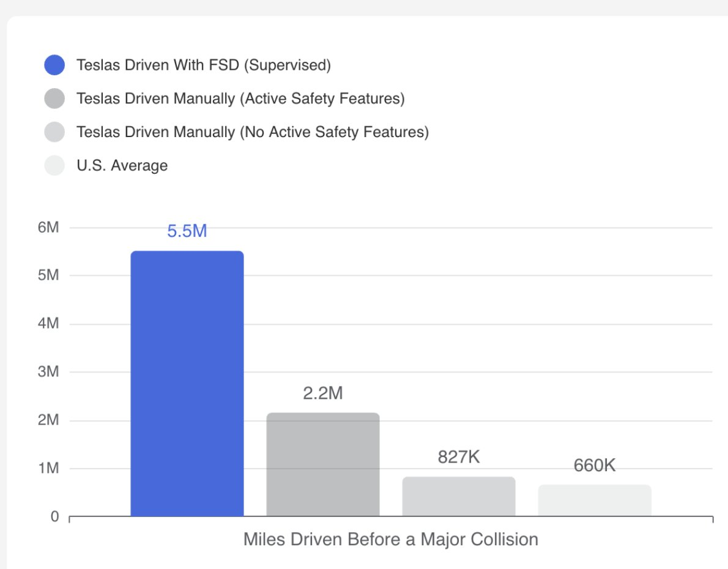Click the 6M y-axis tick label
This screenshot has height=569, width=728.
[48, 227]
